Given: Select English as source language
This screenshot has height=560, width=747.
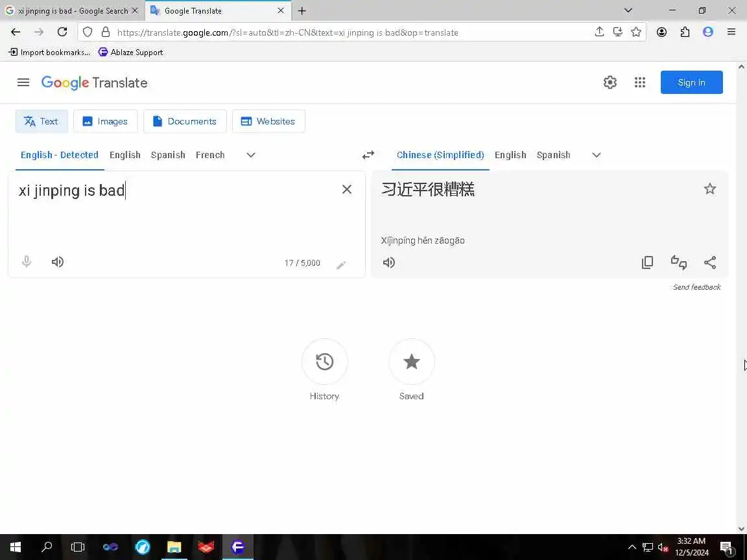Looking at the screenshot, I should [x=124, y=155].
